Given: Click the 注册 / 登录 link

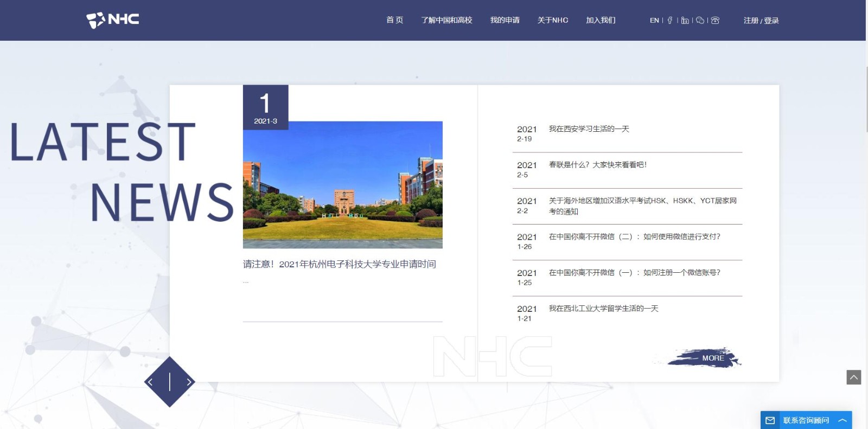Looking at the screenshot, I should click(x=761, y=21).
